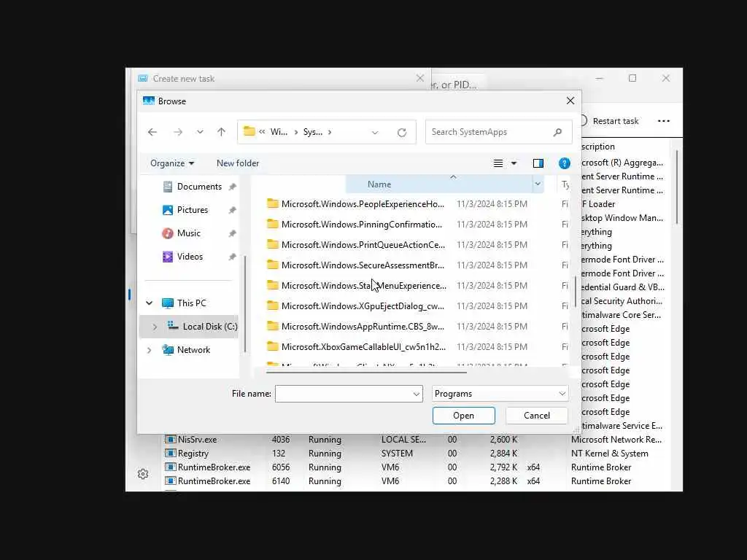Select Music in navigation pane
Viewport: 747px width, 560px height.
point(189,233)
